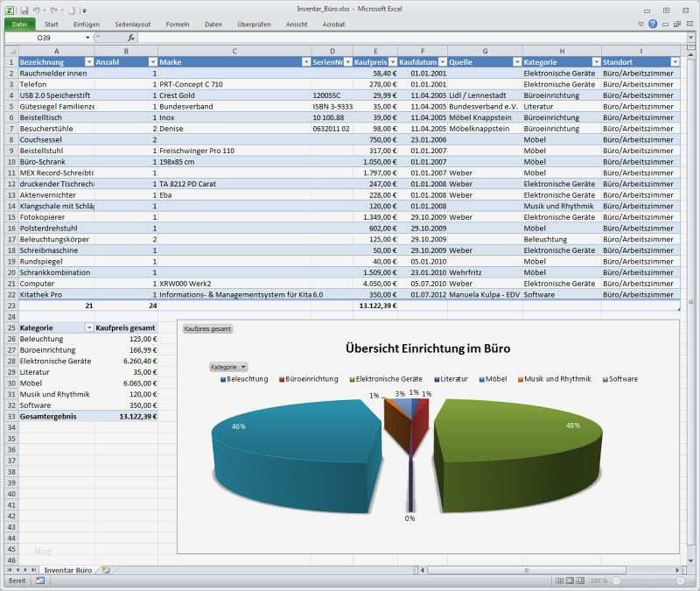Click the Name Box showing O39
This screenshot has width=700, height=591.
pyautogui.click(x=44, y=38)
